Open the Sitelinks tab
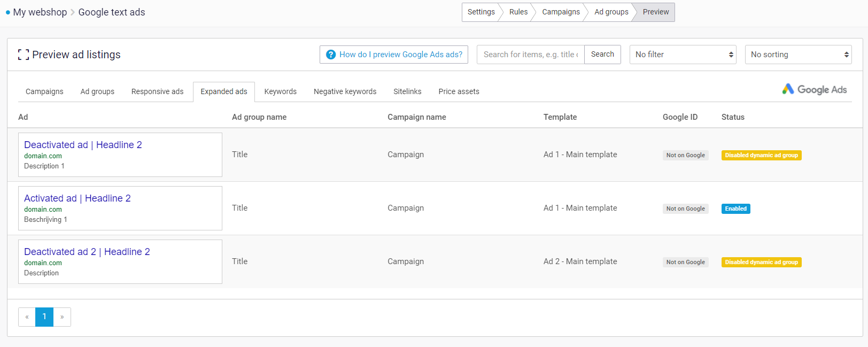868x347 pixels. [x=407, y=91]
